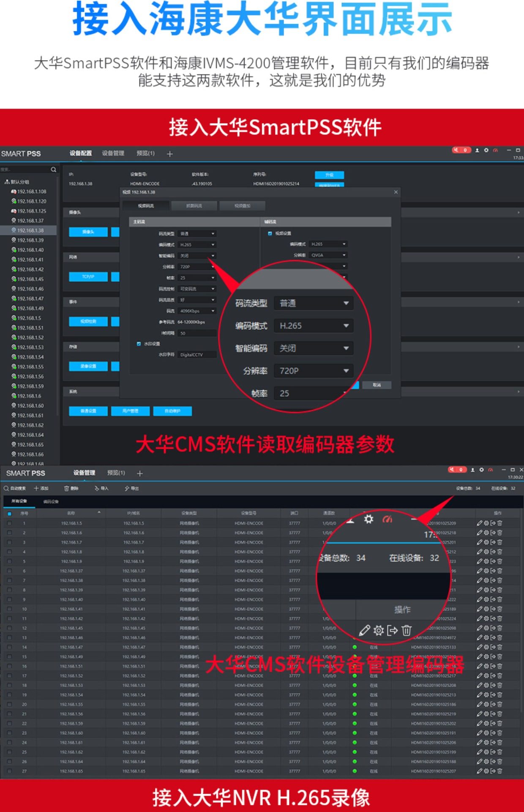Click I帧间隔 input field showing 50
Viewport: 524px width, 812px height.
[x=197, y=333]
